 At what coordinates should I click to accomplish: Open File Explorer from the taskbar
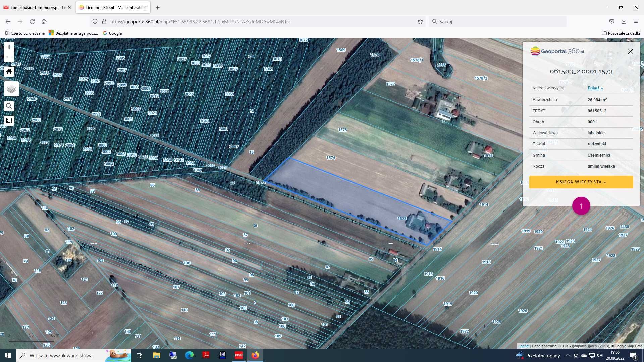(x=156, y=355)
